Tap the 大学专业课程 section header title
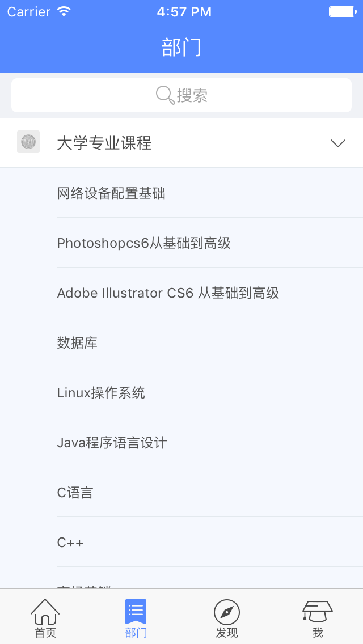This screenshot has height=644, width=363. pyautogui.click(x=104, y=143)
